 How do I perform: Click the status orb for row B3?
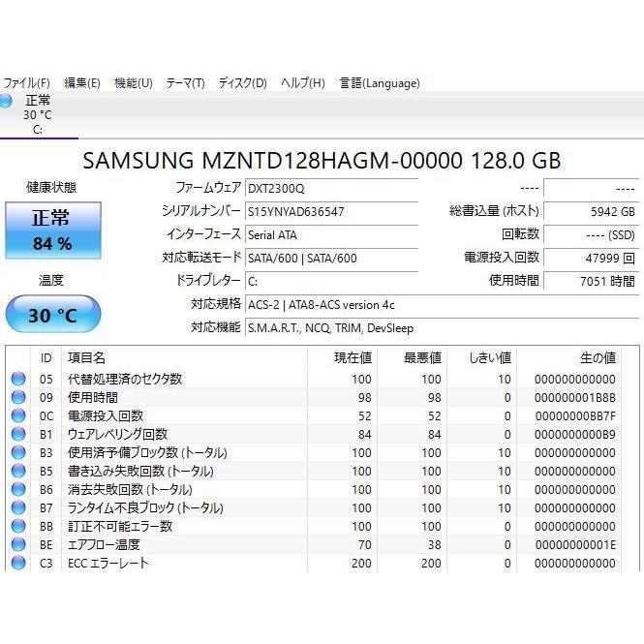click(x=18, y=452)
